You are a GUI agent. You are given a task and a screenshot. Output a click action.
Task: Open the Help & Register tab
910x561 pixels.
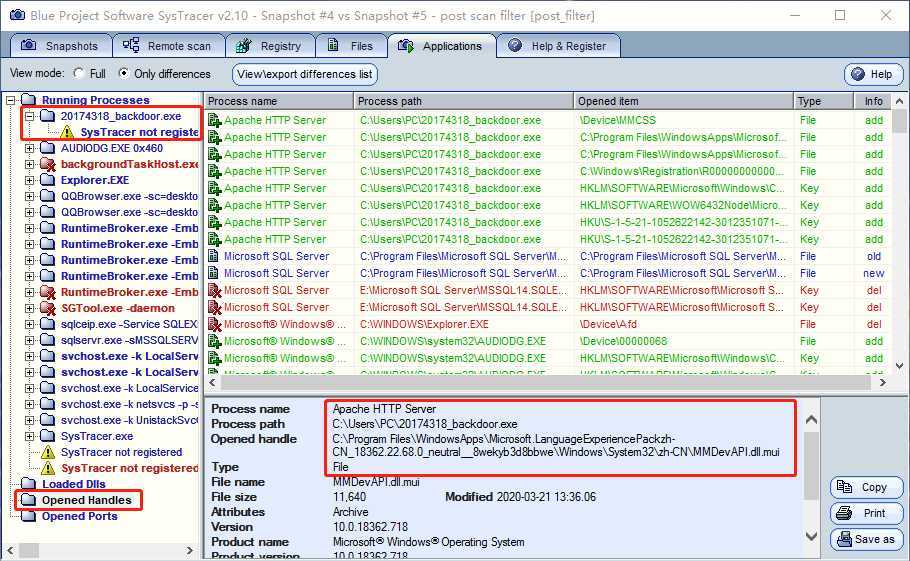coord(558,46)
